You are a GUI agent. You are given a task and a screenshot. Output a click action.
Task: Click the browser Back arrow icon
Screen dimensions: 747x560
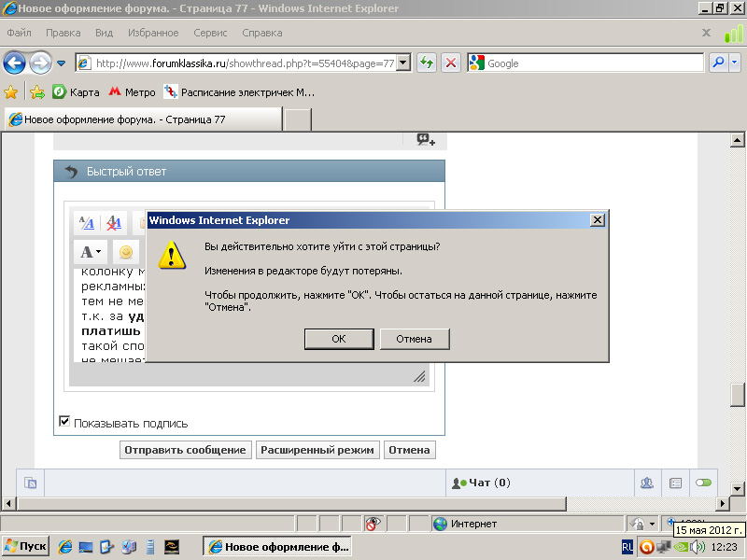[14, 63]
